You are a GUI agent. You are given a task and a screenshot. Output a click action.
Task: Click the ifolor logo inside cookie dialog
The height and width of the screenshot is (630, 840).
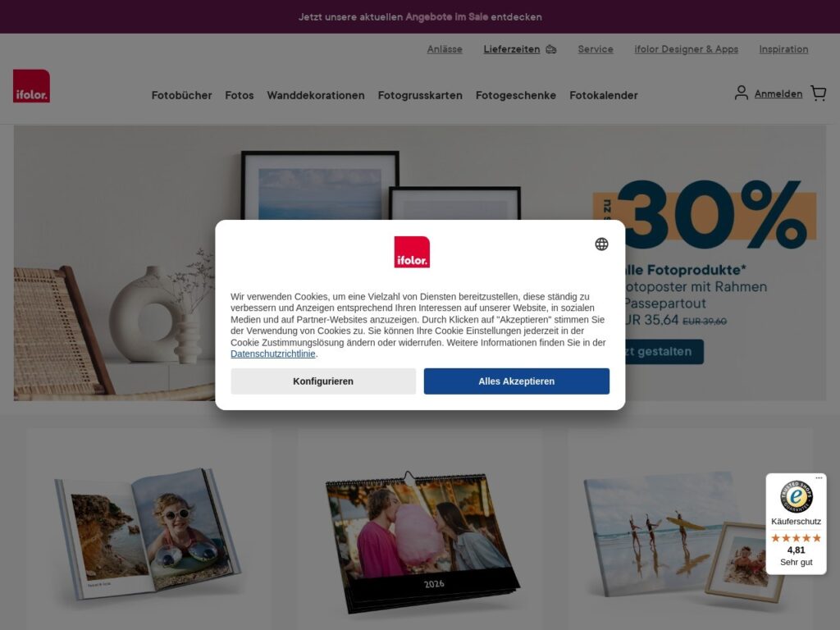click(x=412, y=252)
